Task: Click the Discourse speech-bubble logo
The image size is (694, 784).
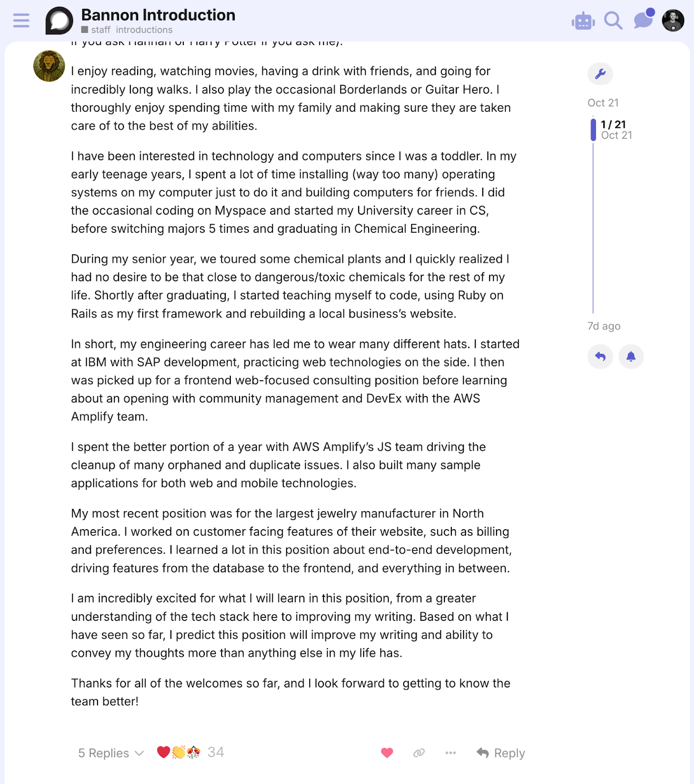Action: pos(58,21)
